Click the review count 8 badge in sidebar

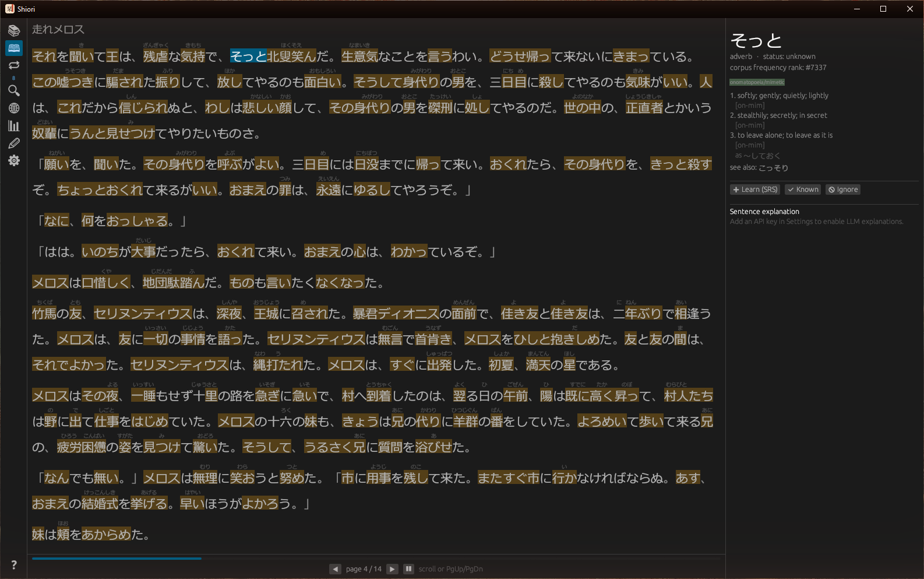(14, 78)
